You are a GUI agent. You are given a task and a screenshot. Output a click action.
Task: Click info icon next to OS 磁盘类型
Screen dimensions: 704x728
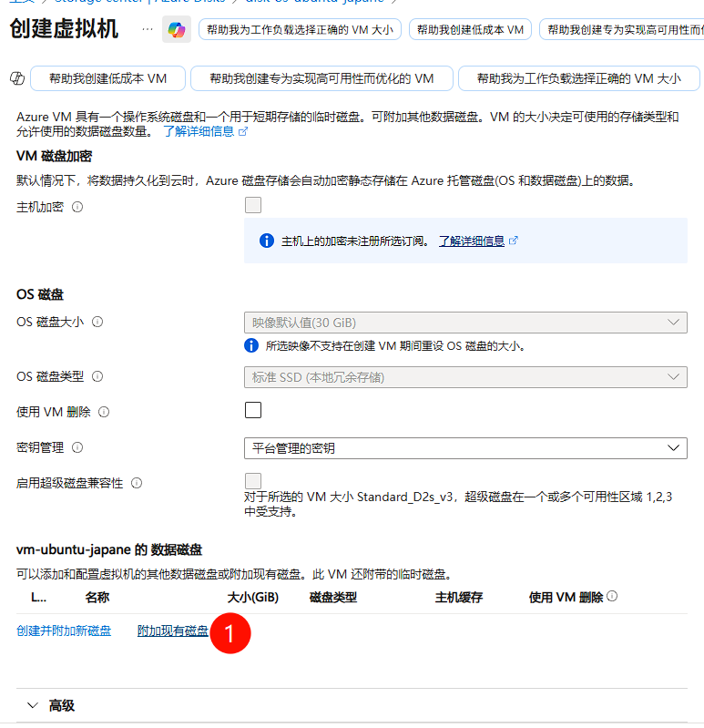point(97,376)
